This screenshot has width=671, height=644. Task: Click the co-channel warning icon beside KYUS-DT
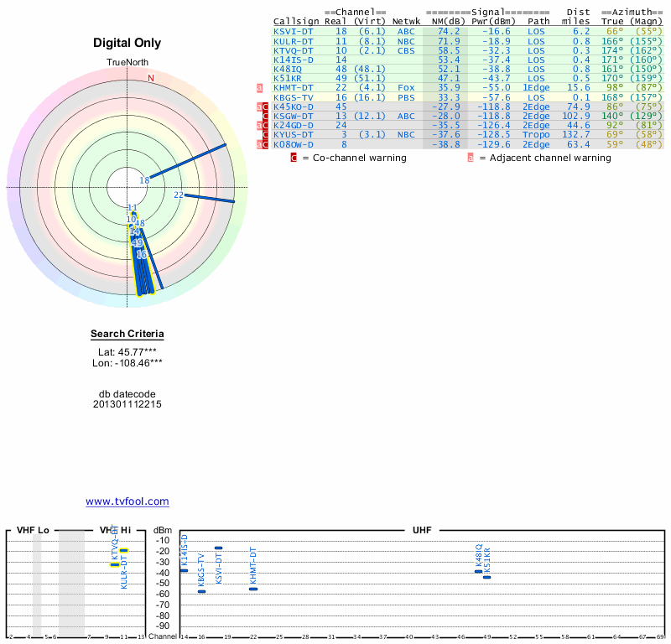266,135
